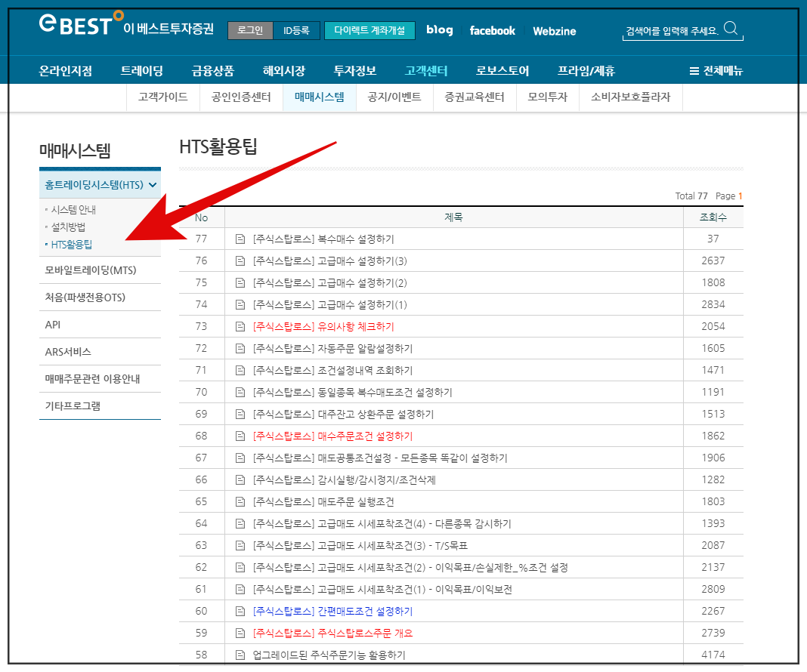The image size is (807, 672).
Task: Switch to 증권교육센터 sub-tab
Action: (475, 97)
